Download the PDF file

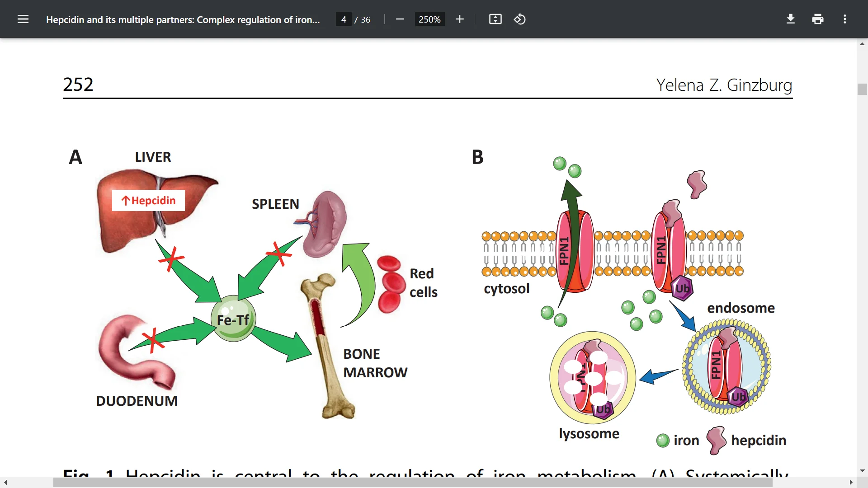click(791, 19)
